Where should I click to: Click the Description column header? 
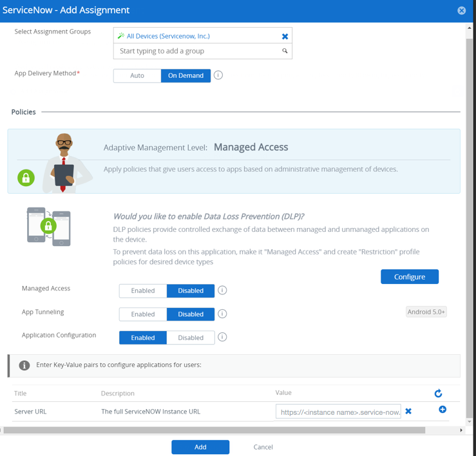click(118, 393)
